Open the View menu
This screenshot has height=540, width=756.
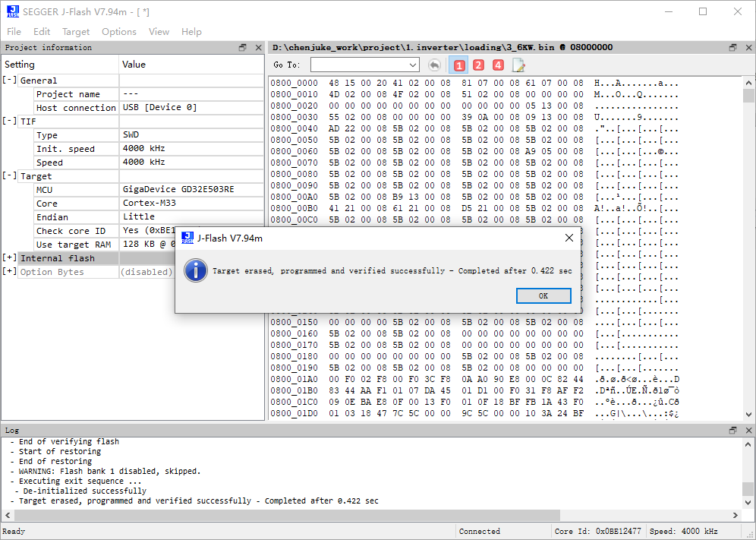pyautogui.click(x=159, y=32)
